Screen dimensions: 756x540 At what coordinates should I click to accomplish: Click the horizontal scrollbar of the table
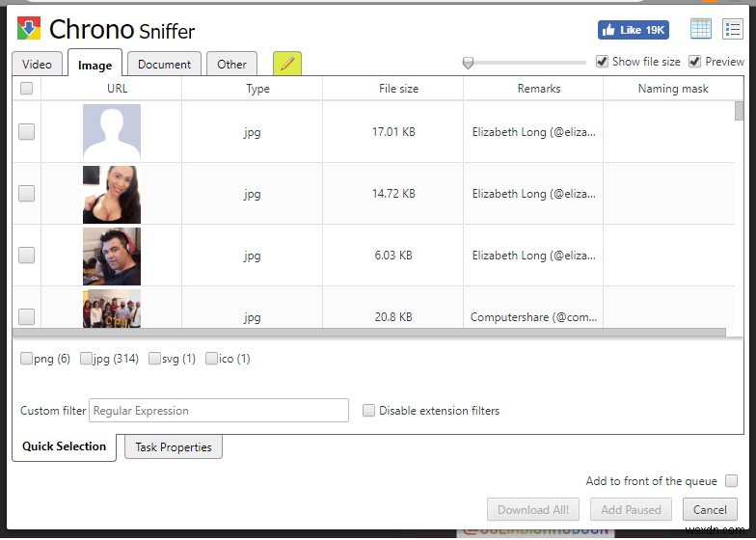pos(368,332)
